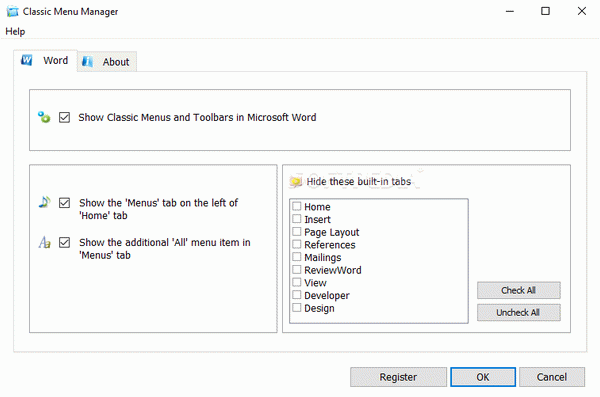Click the yellow icon beside Hide these built-in tabs

(x=295, y=181)
